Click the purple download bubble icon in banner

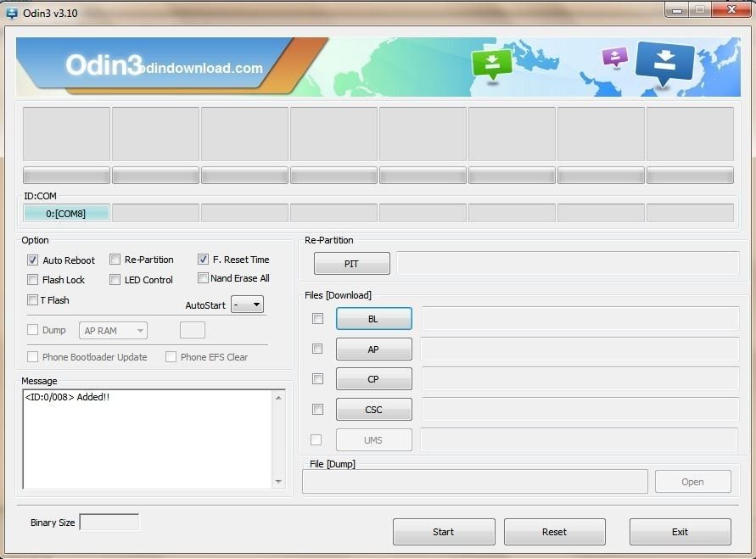(615, 57)
